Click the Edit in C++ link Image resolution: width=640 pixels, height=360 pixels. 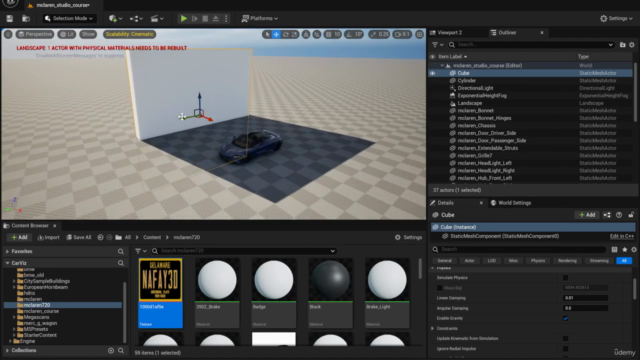tap(622, 236)
